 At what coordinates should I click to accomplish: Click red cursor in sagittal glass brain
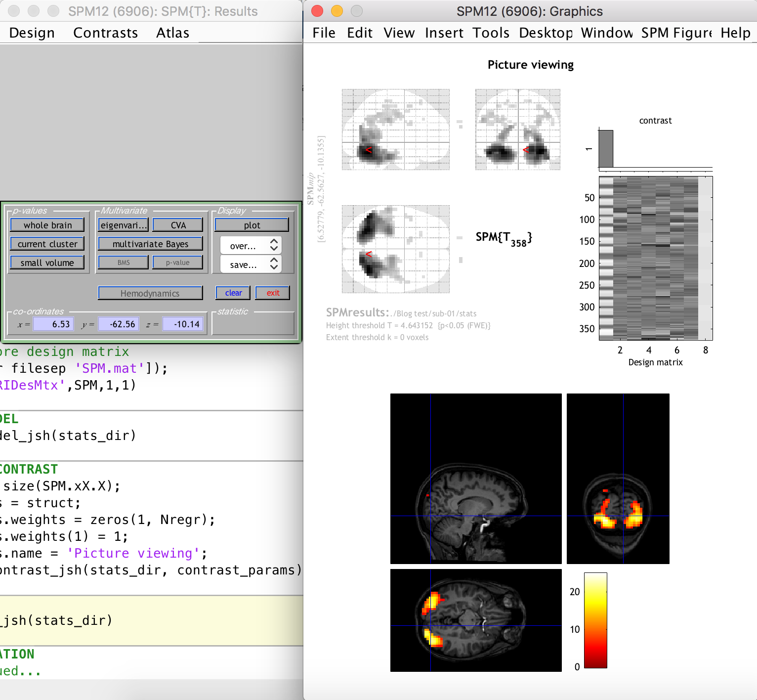(x=368, y=150)
